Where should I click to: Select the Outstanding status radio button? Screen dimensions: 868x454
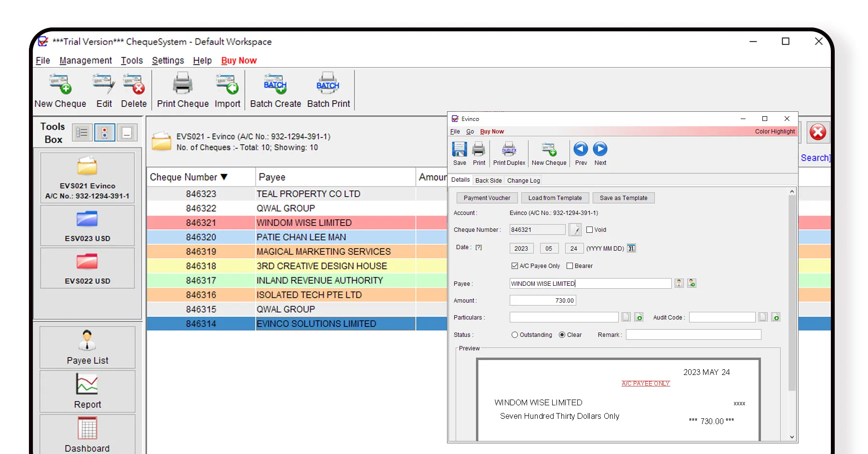[515, 334]
